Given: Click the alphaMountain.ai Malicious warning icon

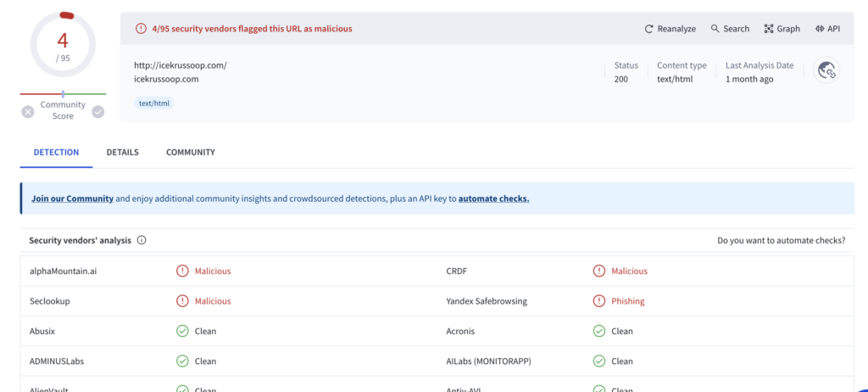Looking at the screenshot, I should coord(182,272).
